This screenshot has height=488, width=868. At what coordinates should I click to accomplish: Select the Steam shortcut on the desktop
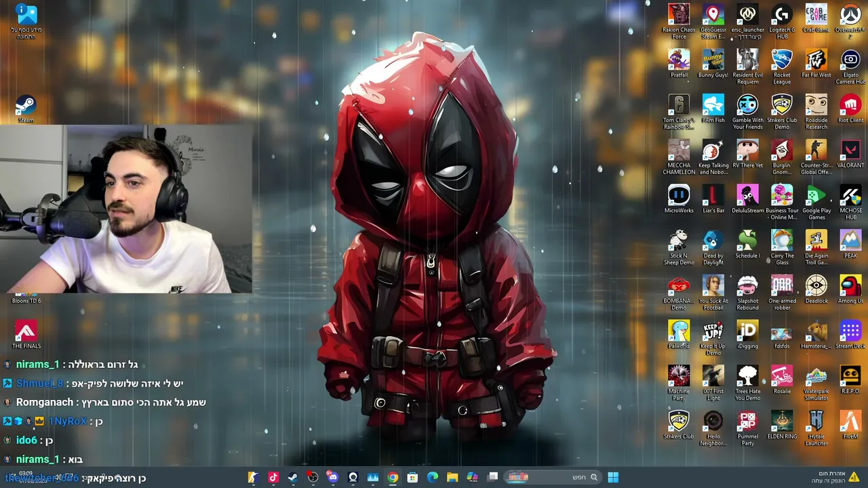[x=26, y=108]
